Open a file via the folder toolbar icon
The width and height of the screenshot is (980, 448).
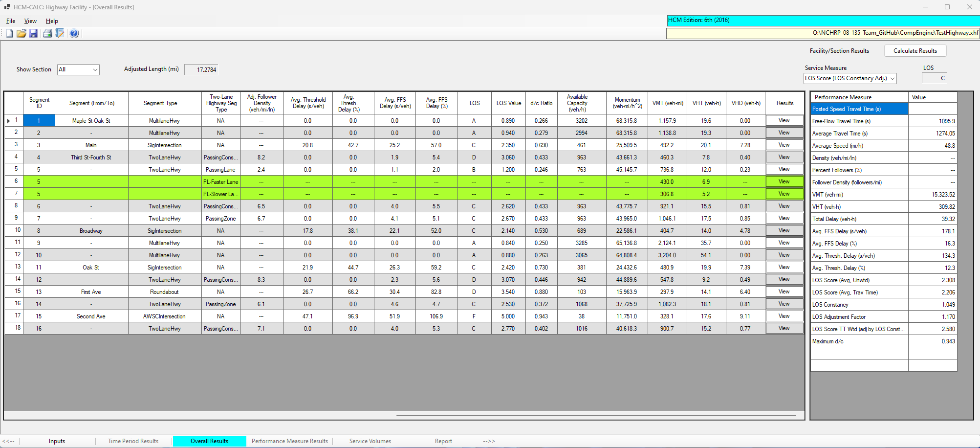pyautogui.click(x=22, y=33)
